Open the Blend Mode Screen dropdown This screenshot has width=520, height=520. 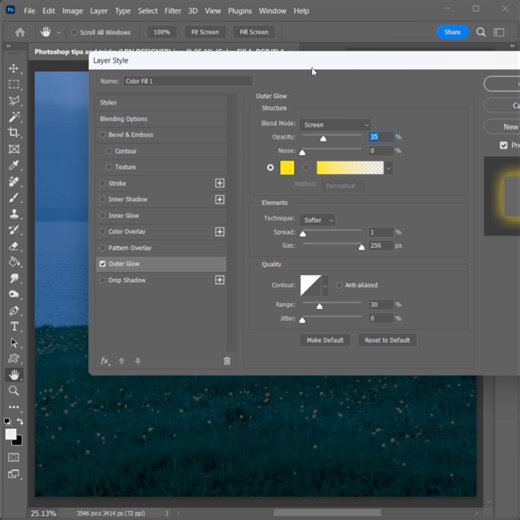[x=335, y=125]
